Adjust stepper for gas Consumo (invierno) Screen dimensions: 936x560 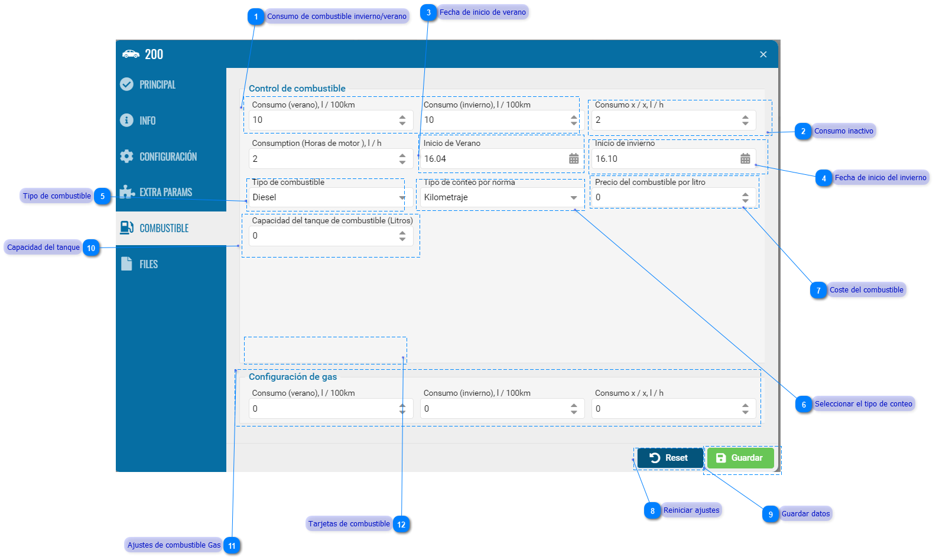[x=574, y=409]
